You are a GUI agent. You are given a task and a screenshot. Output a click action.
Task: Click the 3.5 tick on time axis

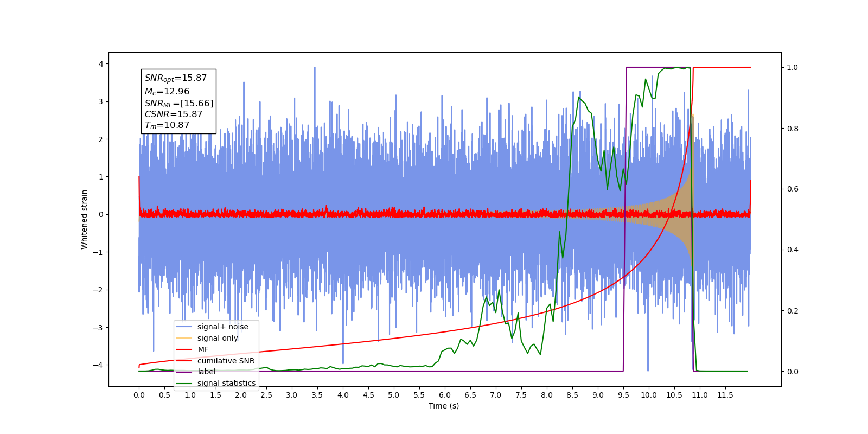pos(317,395)
